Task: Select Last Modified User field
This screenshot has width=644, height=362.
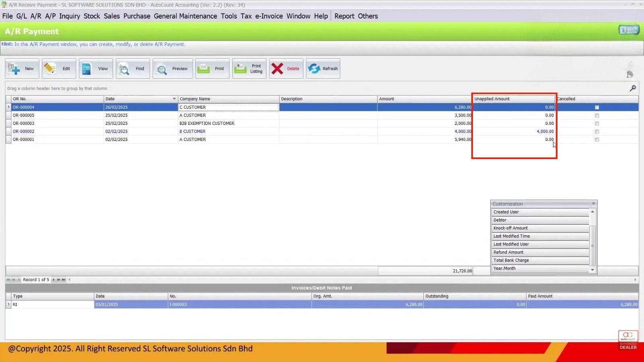Action: click(540, 244)
